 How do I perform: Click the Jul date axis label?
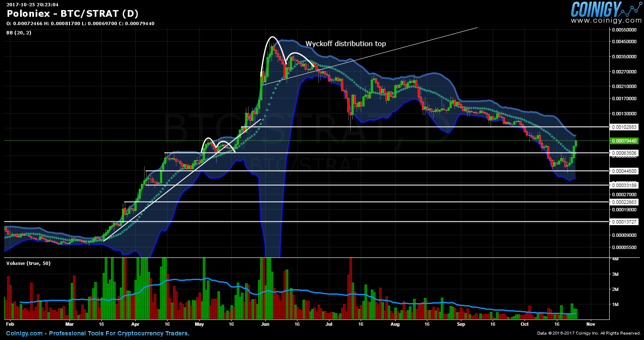(329, 324)
